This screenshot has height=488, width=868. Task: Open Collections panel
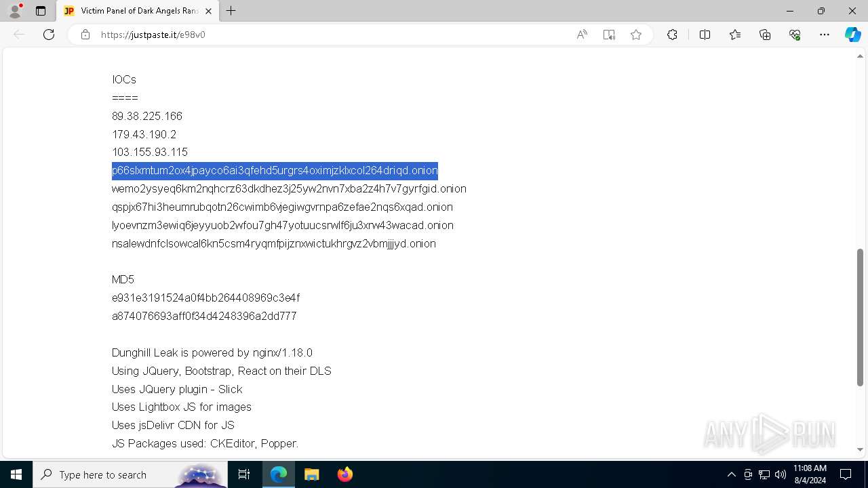pyautogui.click(x=765, y=35)
